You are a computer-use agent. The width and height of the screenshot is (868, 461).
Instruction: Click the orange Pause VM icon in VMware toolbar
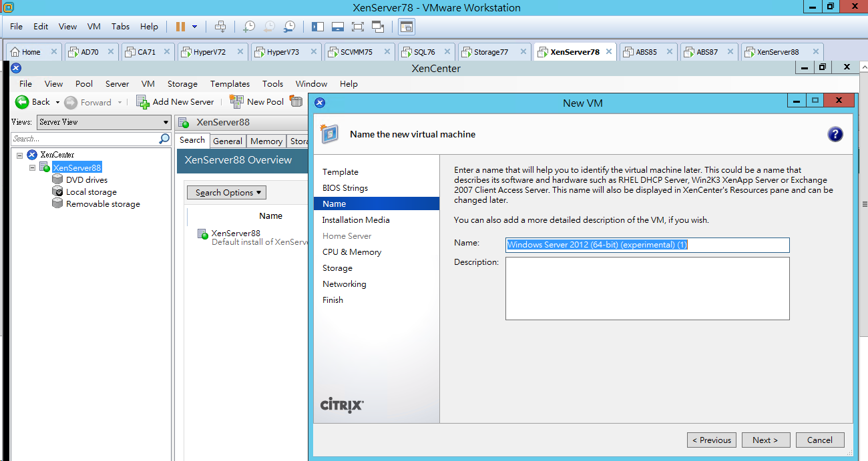[x=180, y=27]
